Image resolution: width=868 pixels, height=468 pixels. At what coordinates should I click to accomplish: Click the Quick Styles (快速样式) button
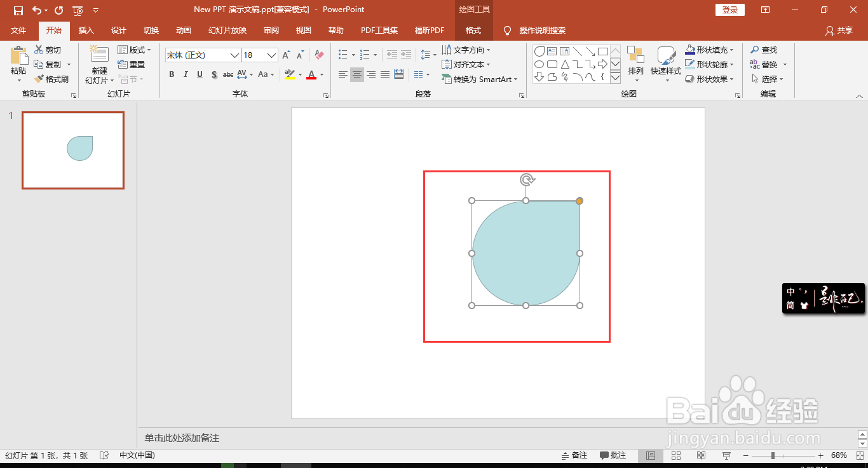pyautogui.click(x=666, y=64)
